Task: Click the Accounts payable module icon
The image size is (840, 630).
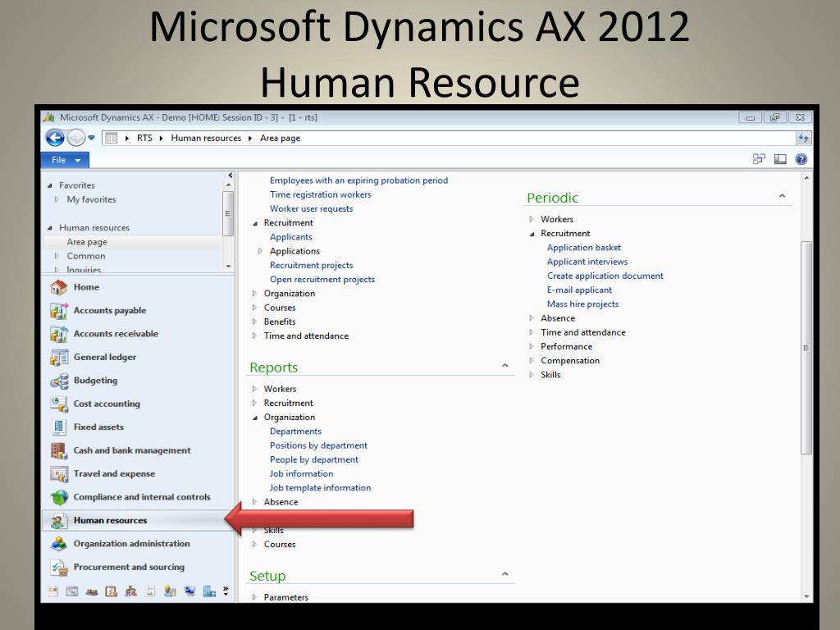Action: (58, 311)
